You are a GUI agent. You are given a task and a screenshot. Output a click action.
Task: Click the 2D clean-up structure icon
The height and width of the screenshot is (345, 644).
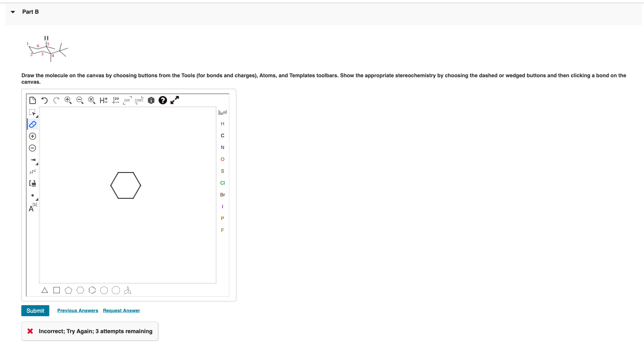click(116, 100)
